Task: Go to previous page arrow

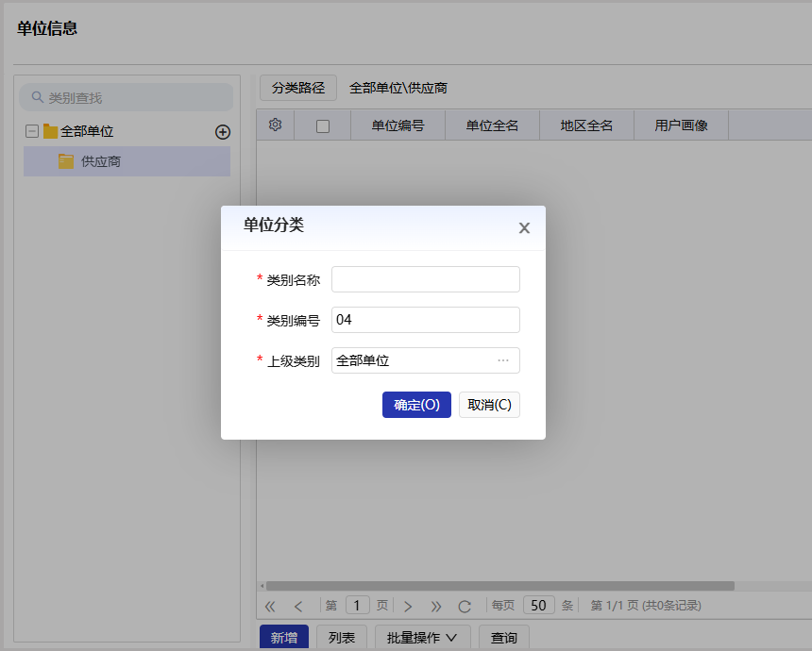Action: point(298,605)
